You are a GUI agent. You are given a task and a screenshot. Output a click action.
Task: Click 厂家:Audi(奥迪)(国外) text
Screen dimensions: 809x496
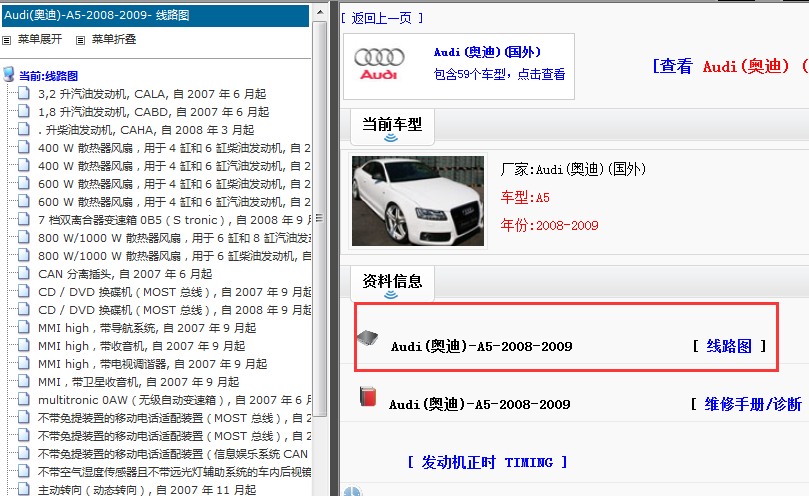pos(573,169)
